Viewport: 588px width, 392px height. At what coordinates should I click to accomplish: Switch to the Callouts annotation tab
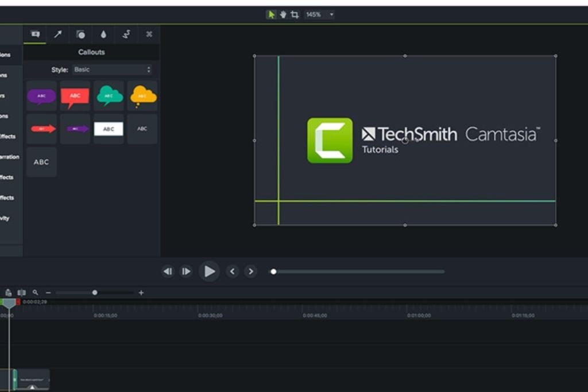pos(35,34)
